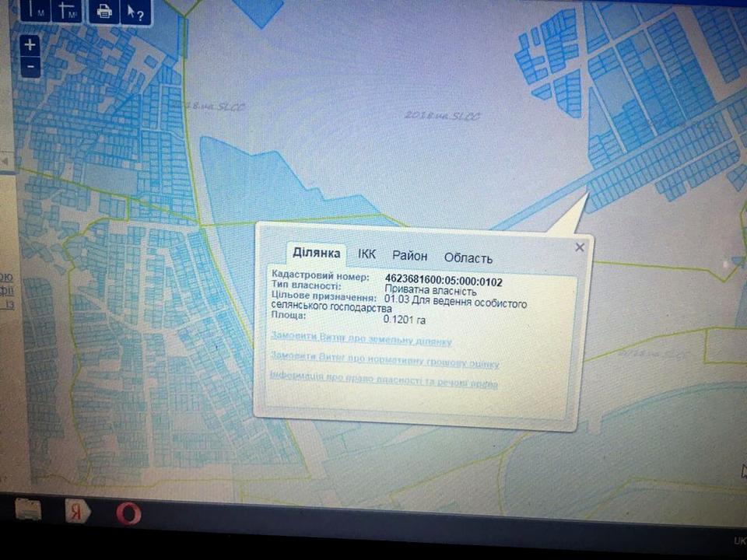Screen dimensions: 747x560
Task: Launch Yandex browser from the taskbar
Action: point(78,512)
